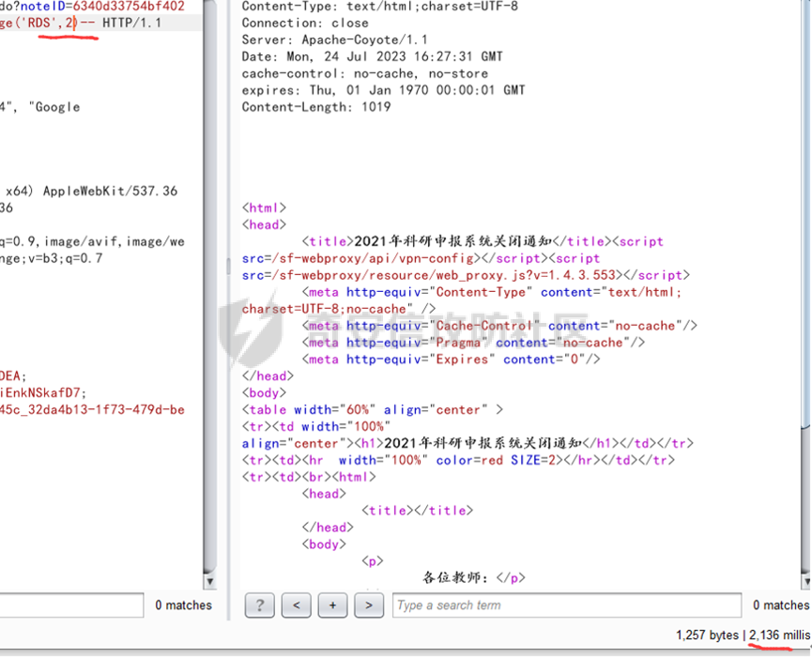812x659 pixels.
Task: Click the opening <html> tag line
Action: coord(264,208)
